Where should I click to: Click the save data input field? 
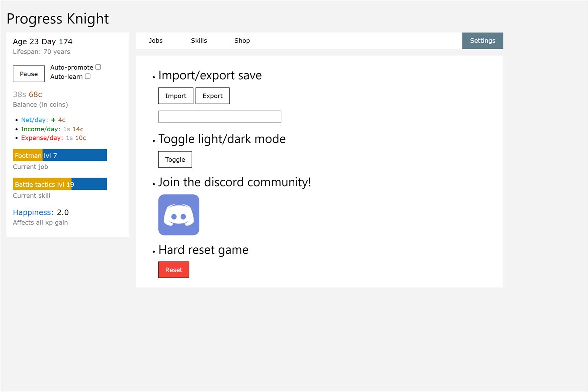(219, 116)
